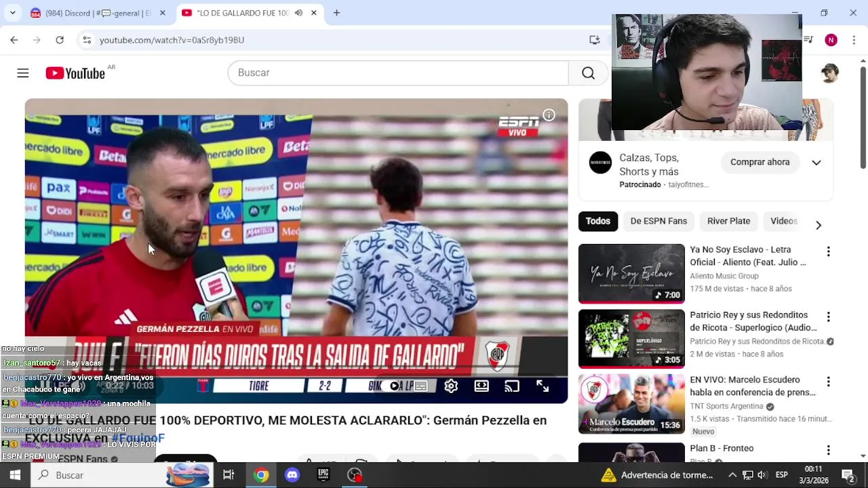Open a new browser tab
868x488 pixels.
point(336,13)
